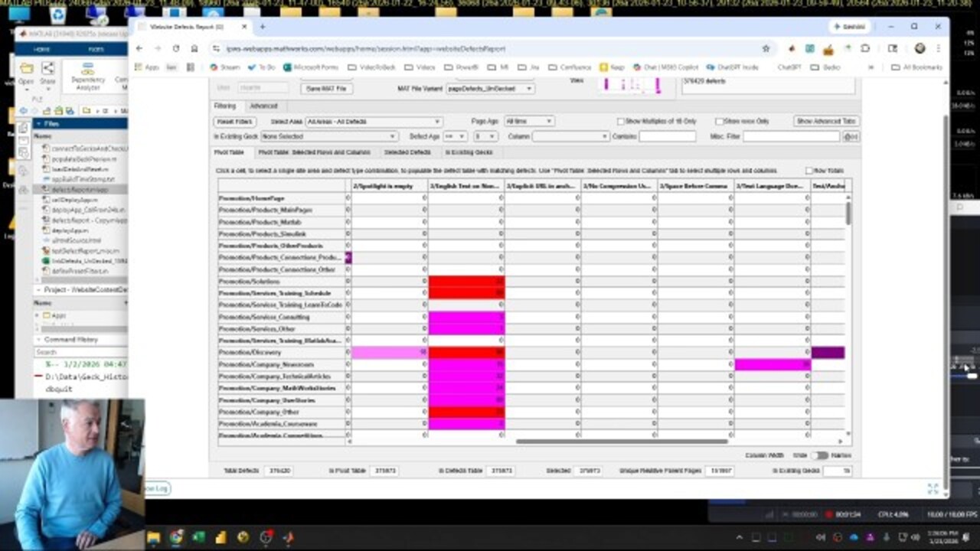The image size is (980, 551).
Task: Toggle the Column Width Wide/Narrow switch
Action: point(819,455)
